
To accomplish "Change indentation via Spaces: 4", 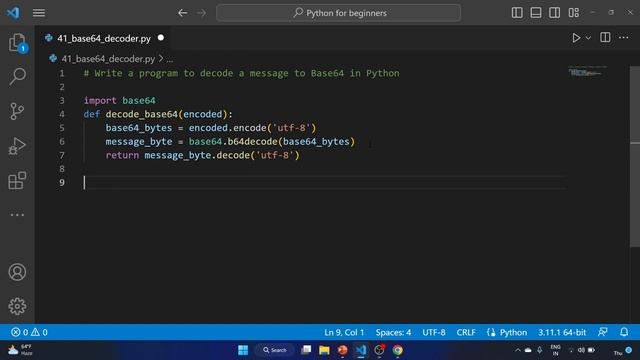I will pyautogui.click(x=393, y=332).
